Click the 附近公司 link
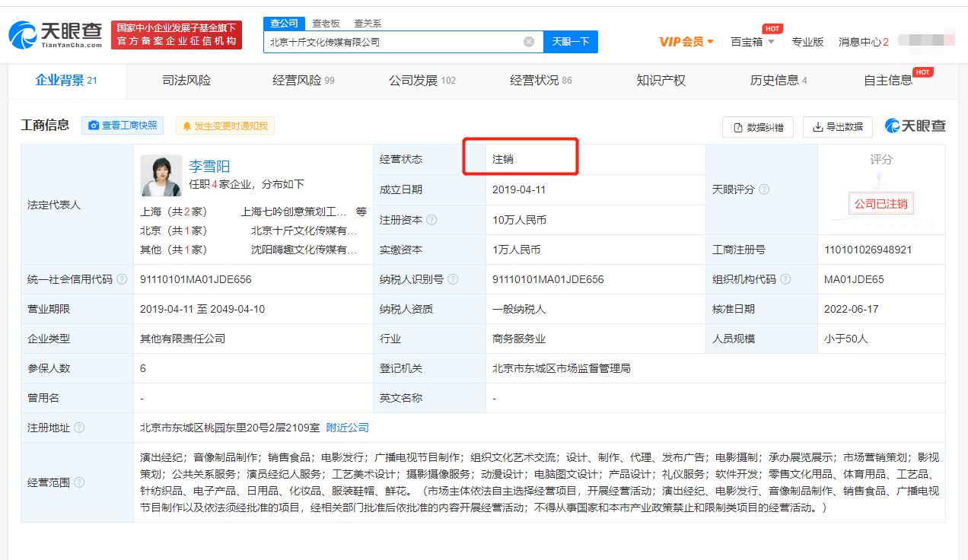Viewport: 968px width, 560px height. [347, 428]
